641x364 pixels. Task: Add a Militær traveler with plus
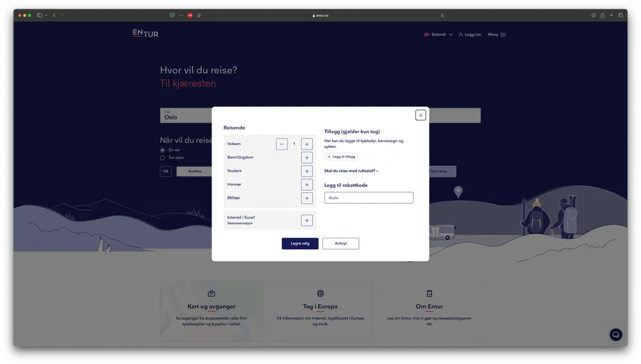coord(307,198)
